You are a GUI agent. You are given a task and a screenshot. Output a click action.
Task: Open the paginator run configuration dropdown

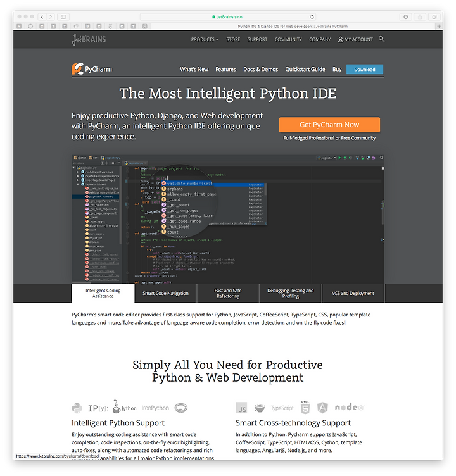(327, 158)
